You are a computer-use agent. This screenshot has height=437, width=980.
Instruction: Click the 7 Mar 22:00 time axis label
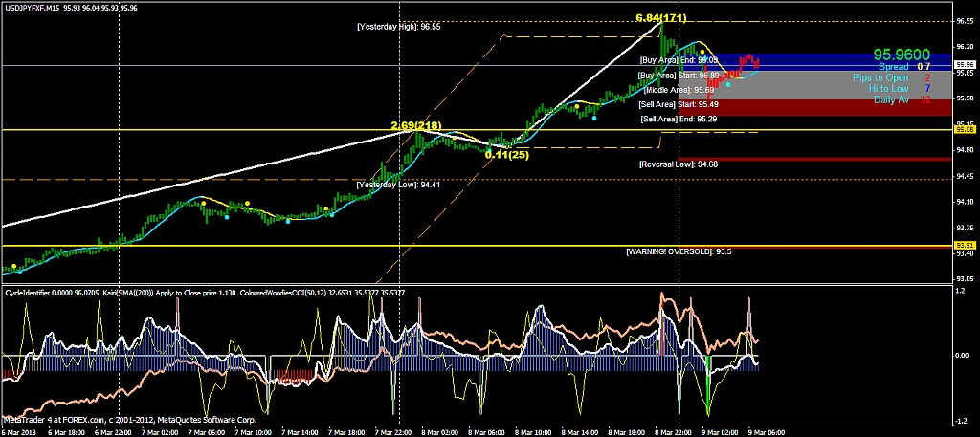pos(393,431)
